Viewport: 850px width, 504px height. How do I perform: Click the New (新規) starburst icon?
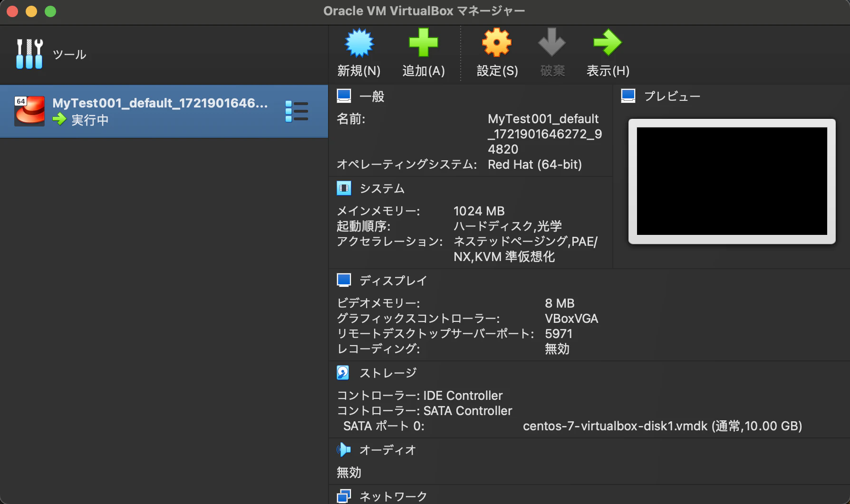coord(359,43)
